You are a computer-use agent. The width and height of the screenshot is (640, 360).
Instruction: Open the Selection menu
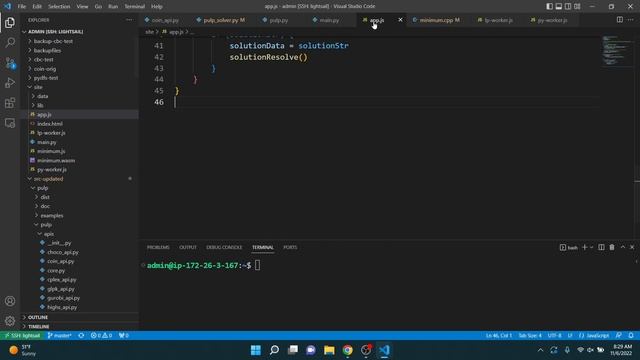59,6
